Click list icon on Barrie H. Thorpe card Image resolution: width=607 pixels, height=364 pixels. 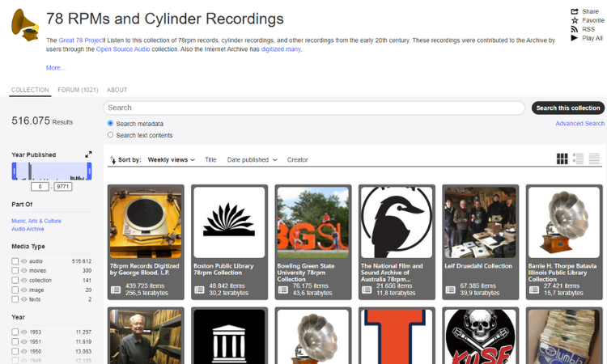(534, 290)
